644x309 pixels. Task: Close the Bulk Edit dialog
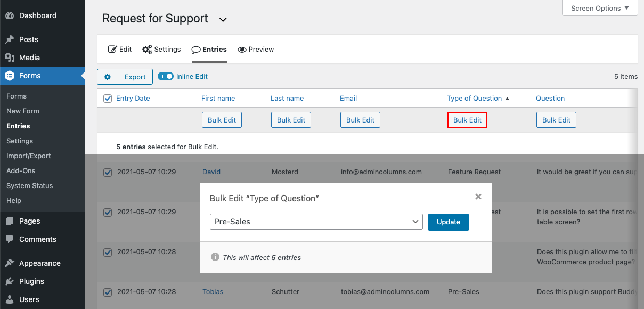click(478, 197)
